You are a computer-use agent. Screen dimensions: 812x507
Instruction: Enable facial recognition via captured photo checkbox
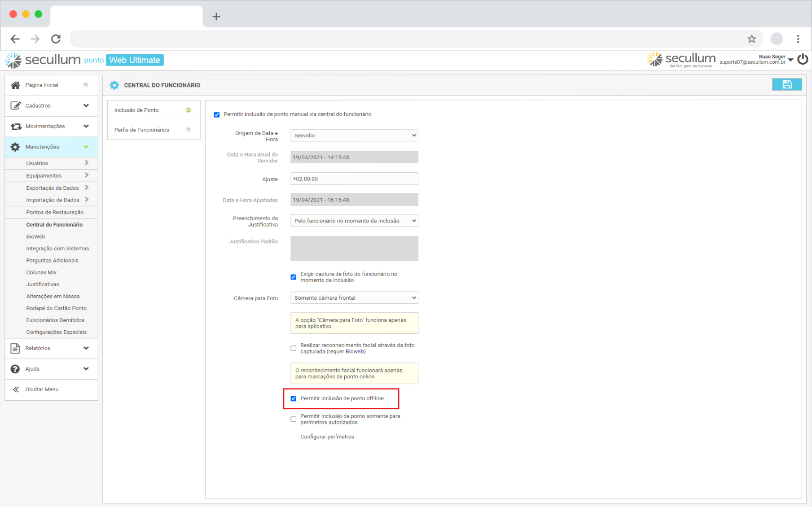pyautogui.click(x=294, y=348)
